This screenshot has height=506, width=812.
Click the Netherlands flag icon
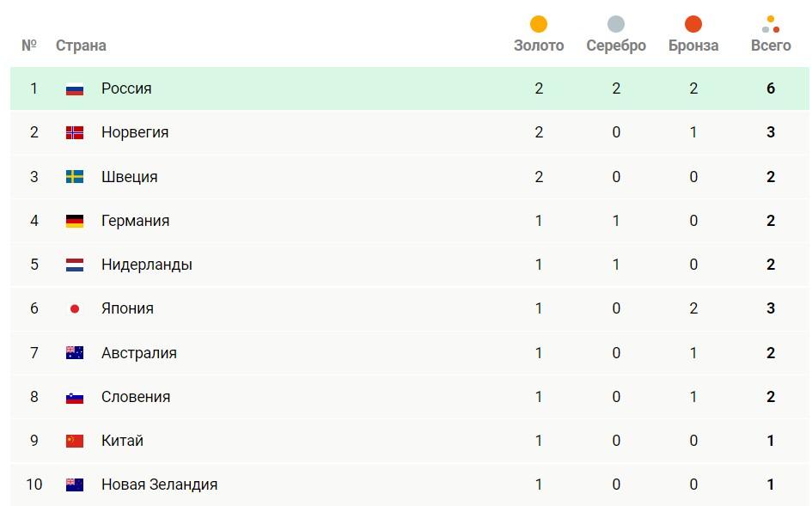point(75,265)
